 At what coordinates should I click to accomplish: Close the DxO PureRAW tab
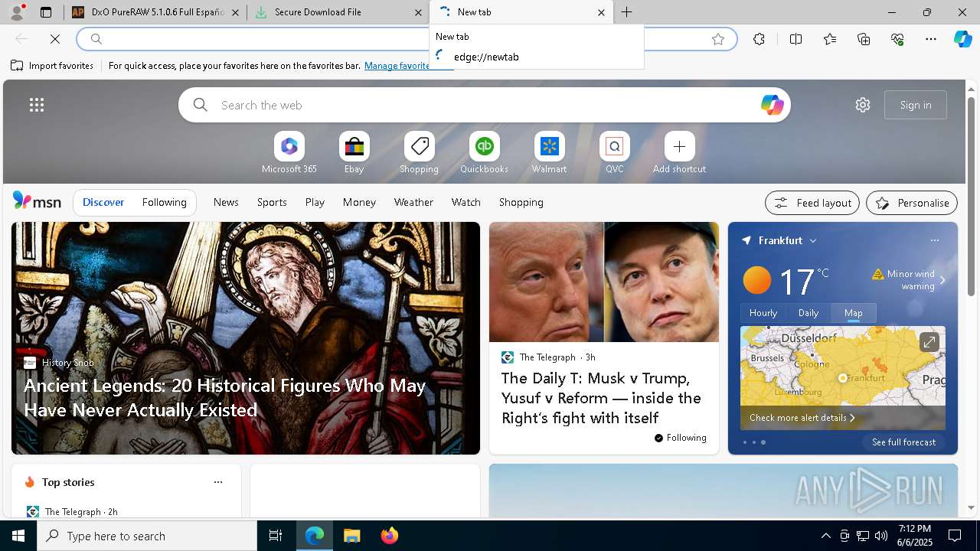point(235,12)
